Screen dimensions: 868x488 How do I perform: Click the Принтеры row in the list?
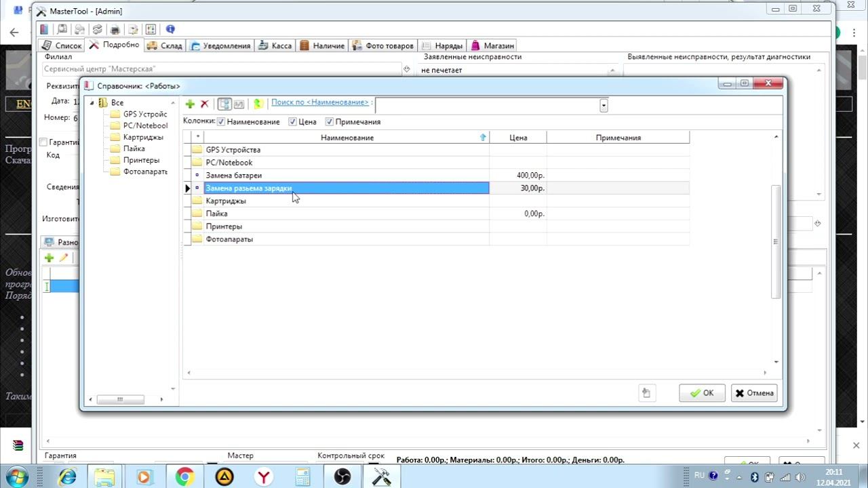[x=437, y=226]
